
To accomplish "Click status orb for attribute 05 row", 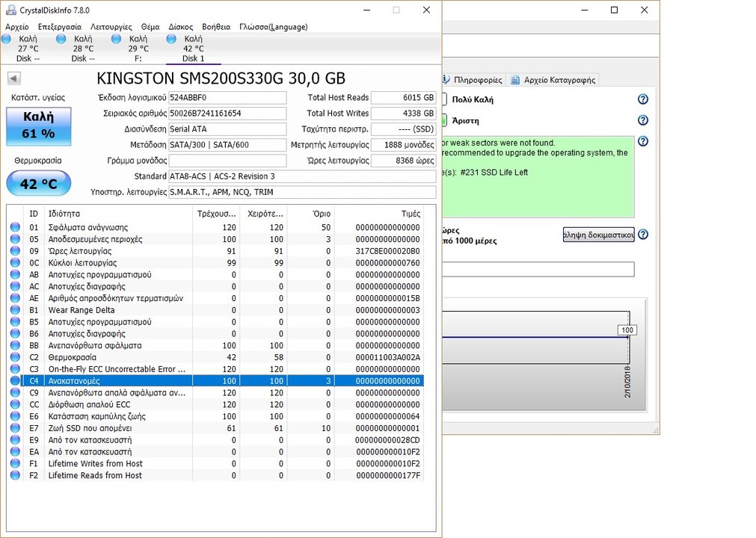I will (15, 239).
